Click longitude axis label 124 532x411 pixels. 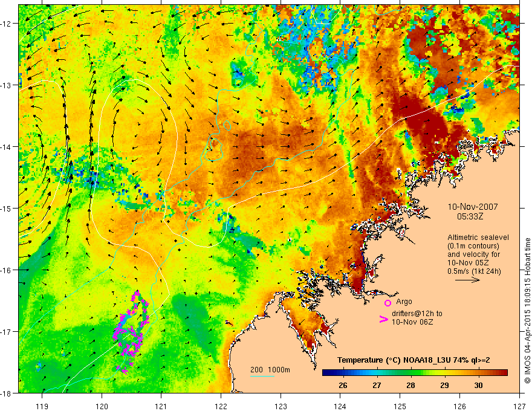pos(340,406)
